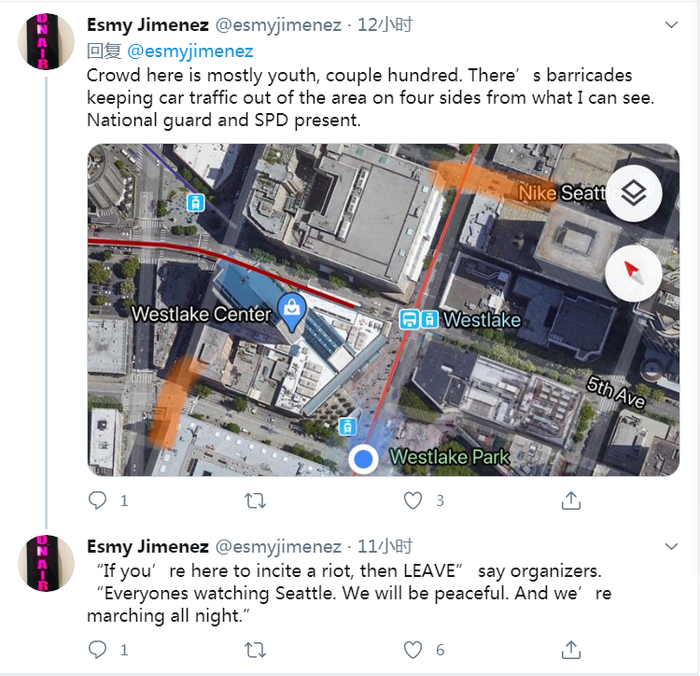Like the tweet with 6 likes
This screenshot has height=676, width=700.
pyautogui.click(x=413, y=650)
